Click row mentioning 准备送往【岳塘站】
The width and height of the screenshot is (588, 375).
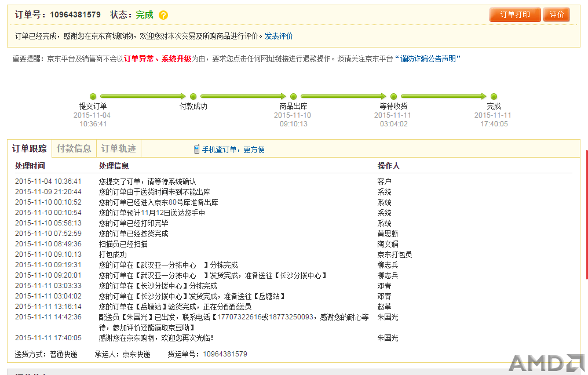pos(293,296)
